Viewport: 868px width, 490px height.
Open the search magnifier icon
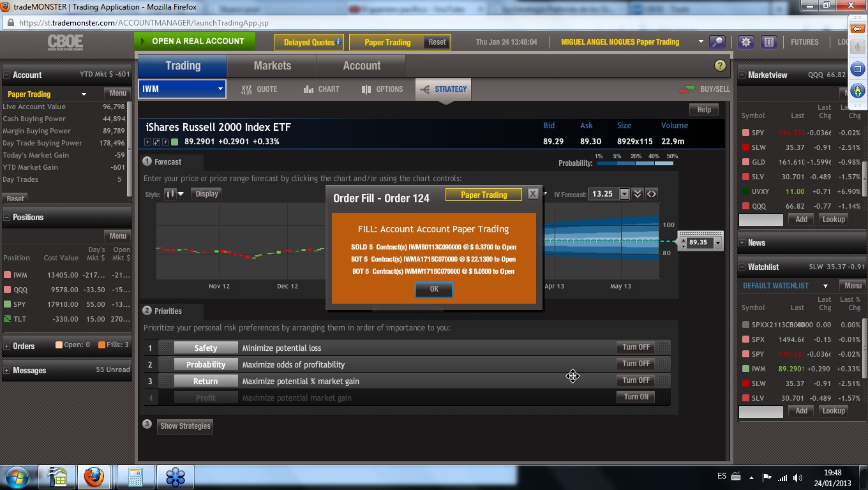coord(717,42)
